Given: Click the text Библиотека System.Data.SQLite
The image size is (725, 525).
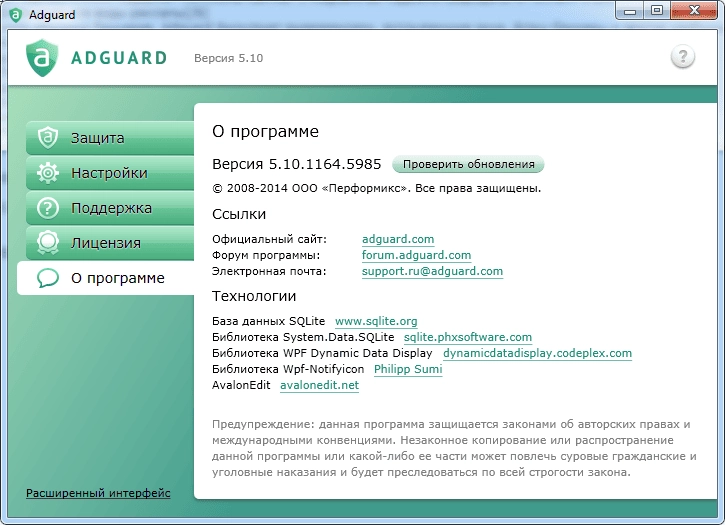Looking at the screenshot, I should coord(303,337).
